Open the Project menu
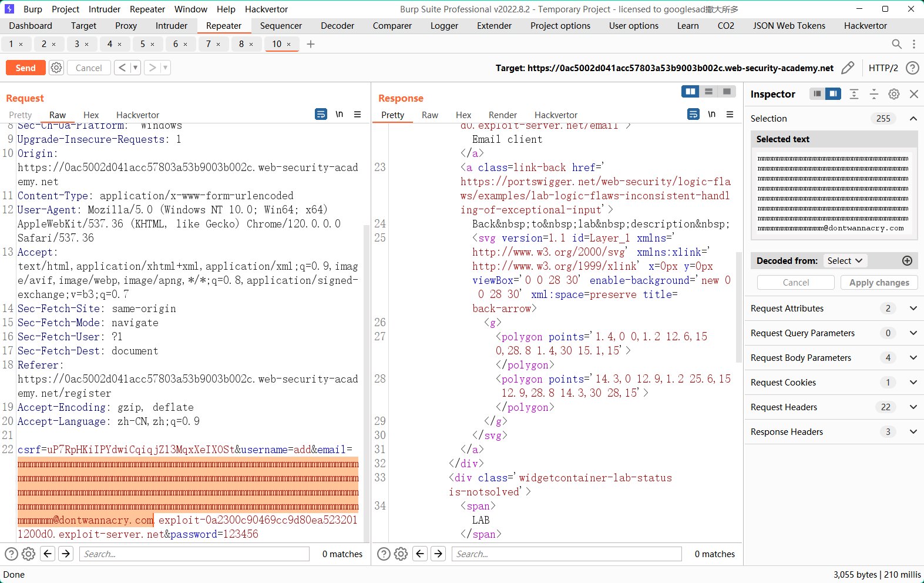 pyautogui.click(x=65, y=9)
